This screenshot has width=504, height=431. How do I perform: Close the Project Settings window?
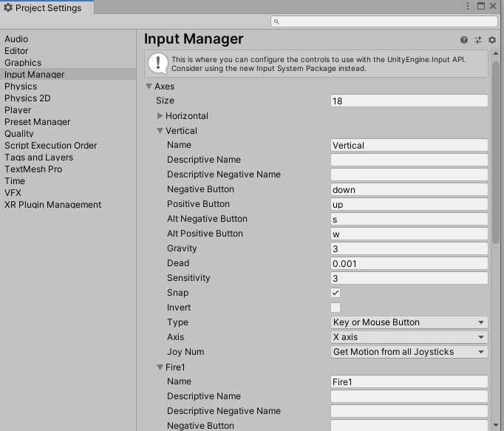(493, 6)
